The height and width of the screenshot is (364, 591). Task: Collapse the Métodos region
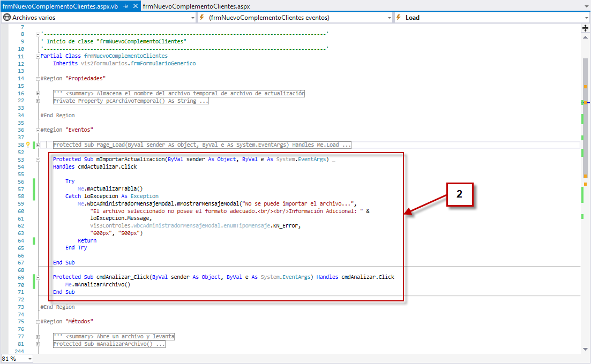38,322
